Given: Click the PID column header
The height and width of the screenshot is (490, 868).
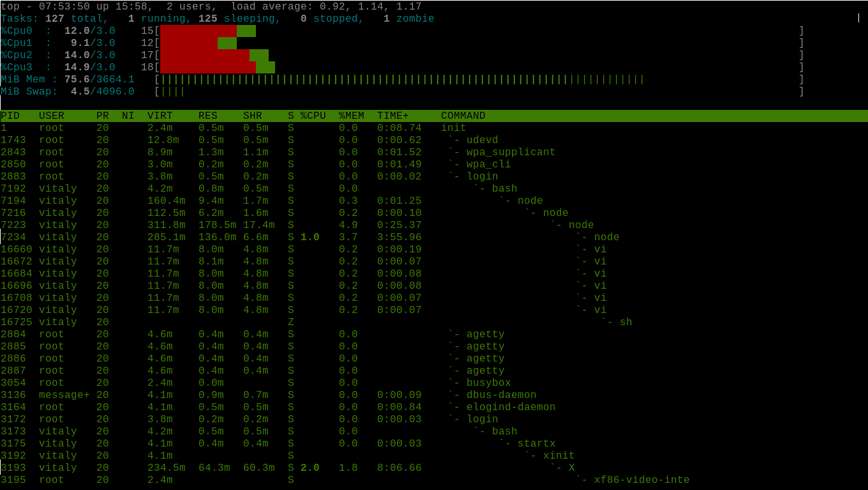Looking at the screenshot, I should tap(10, 116).
